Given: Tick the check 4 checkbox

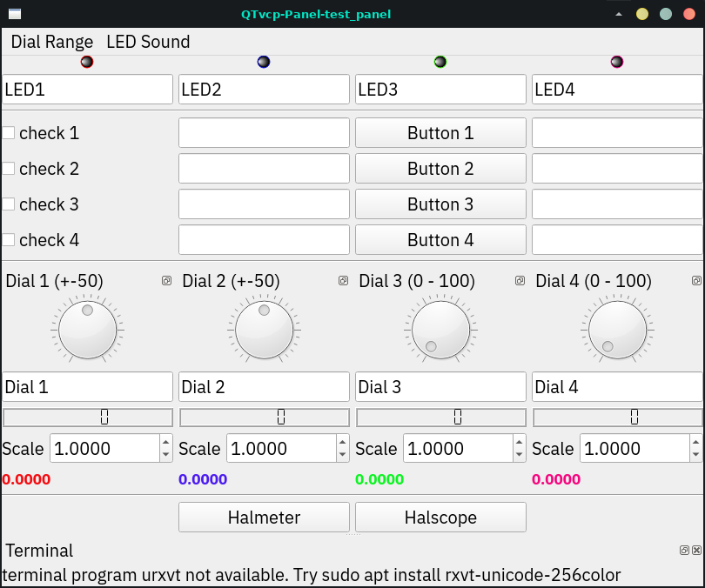Looking at the screenshot, I should point(9,240).
